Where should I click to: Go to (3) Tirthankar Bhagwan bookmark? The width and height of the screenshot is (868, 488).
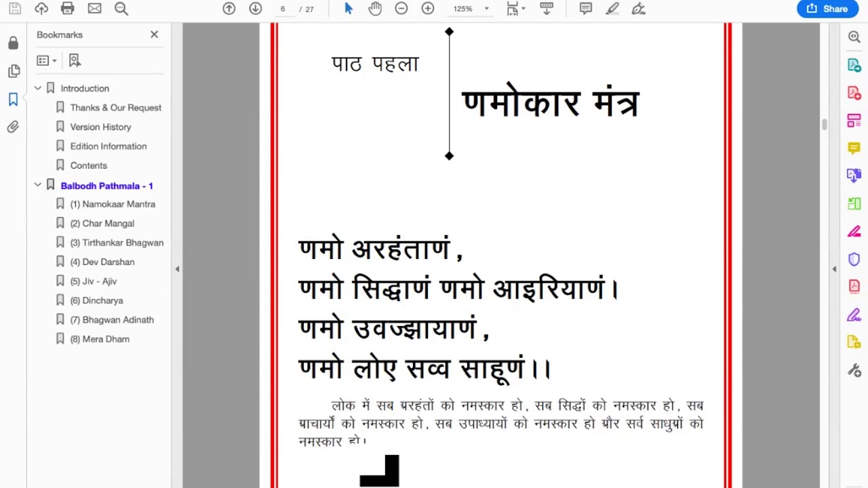coord(117,243)
